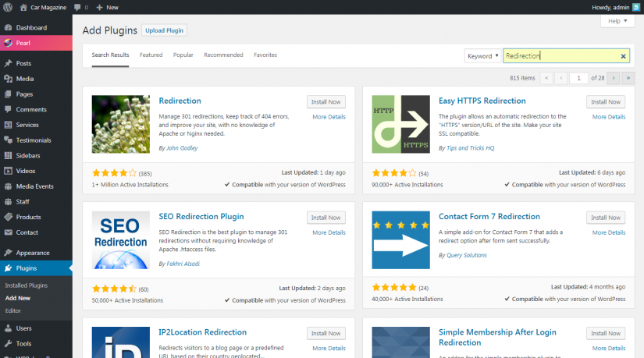Image resolution: width=644 pixels, height=358 pixels.
Task: Click the Easy HTTPS Redirection plugin thumbnail
Action: [400, 124]
